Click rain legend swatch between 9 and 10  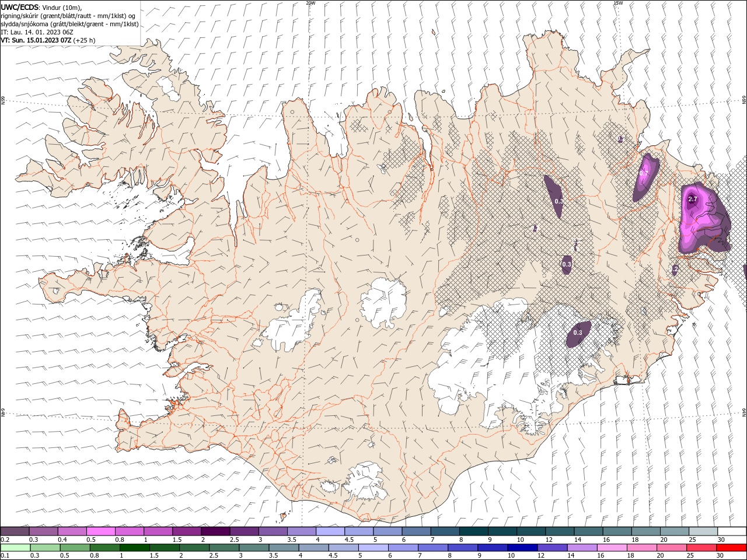coord(492,548)
